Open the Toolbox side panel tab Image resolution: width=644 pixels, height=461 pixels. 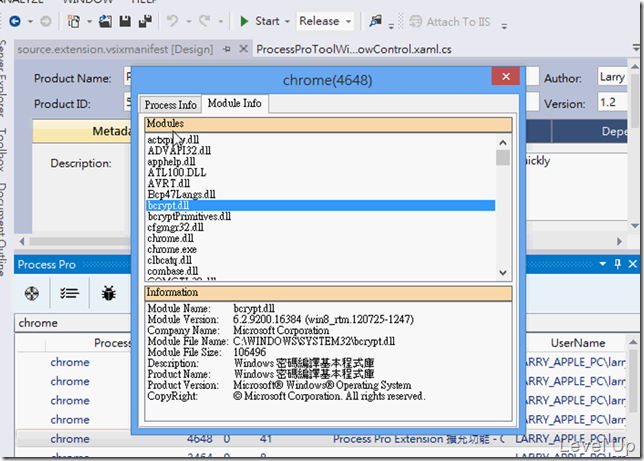coord(3,150)
